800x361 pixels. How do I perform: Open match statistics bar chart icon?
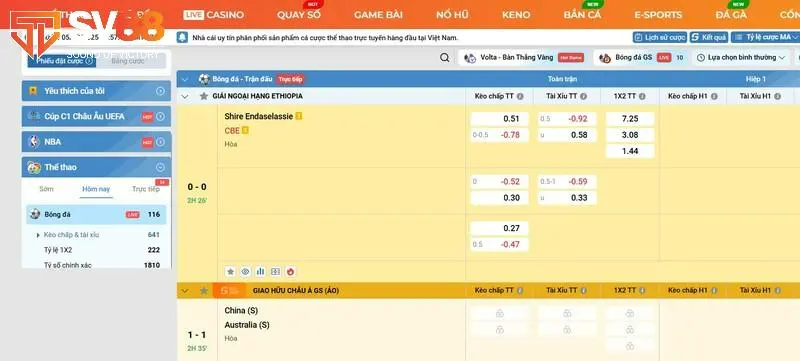point(261,272)
